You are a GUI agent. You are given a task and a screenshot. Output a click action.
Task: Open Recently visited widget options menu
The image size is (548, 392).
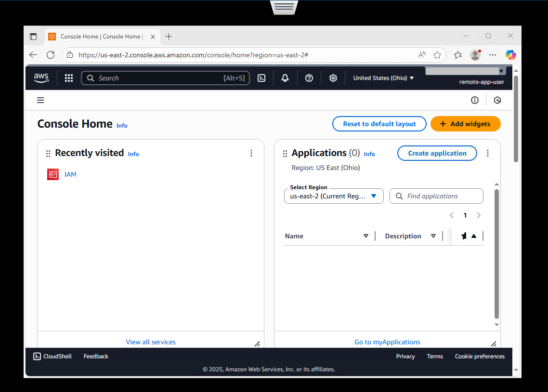point(251,153)
